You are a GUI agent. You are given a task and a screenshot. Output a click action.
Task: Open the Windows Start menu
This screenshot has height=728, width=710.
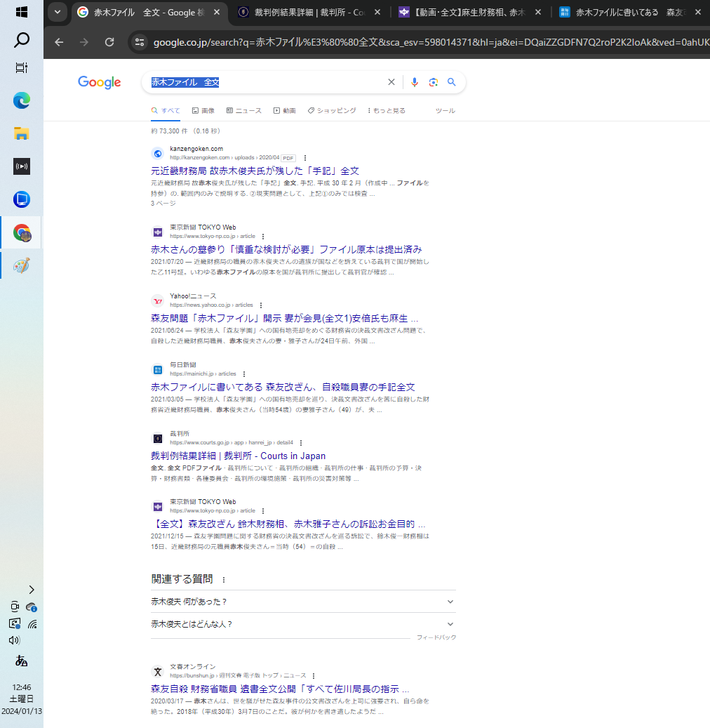[x=21, y=12]
